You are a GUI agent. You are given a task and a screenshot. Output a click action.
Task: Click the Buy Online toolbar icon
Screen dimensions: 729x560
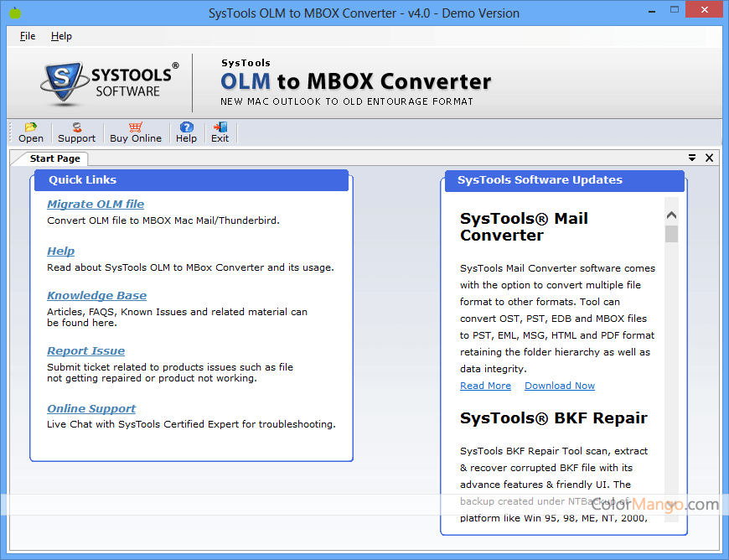(x=135, y=132)
